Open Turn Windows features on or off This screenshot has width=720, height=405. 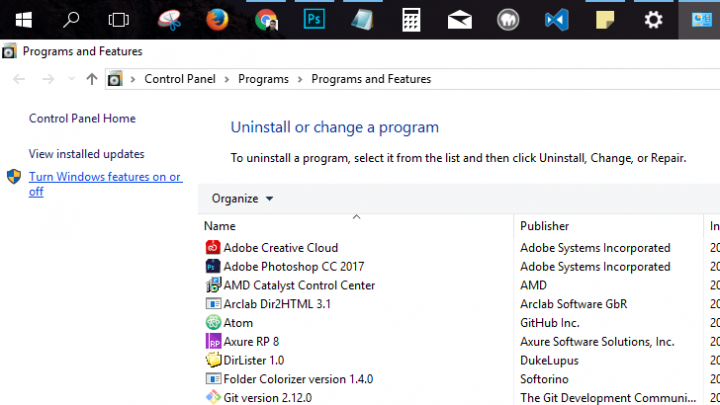pos(106,184)
